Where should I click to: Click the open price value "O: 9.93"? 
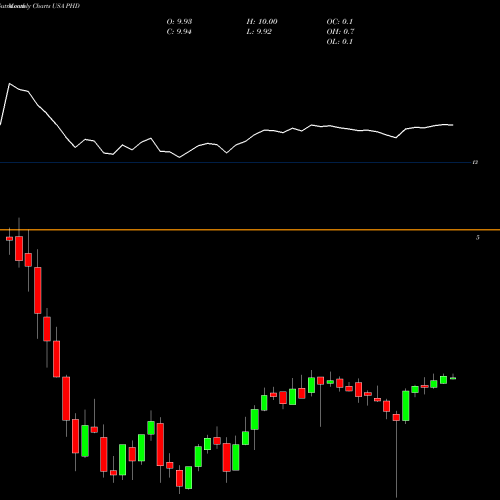[179, 22]
